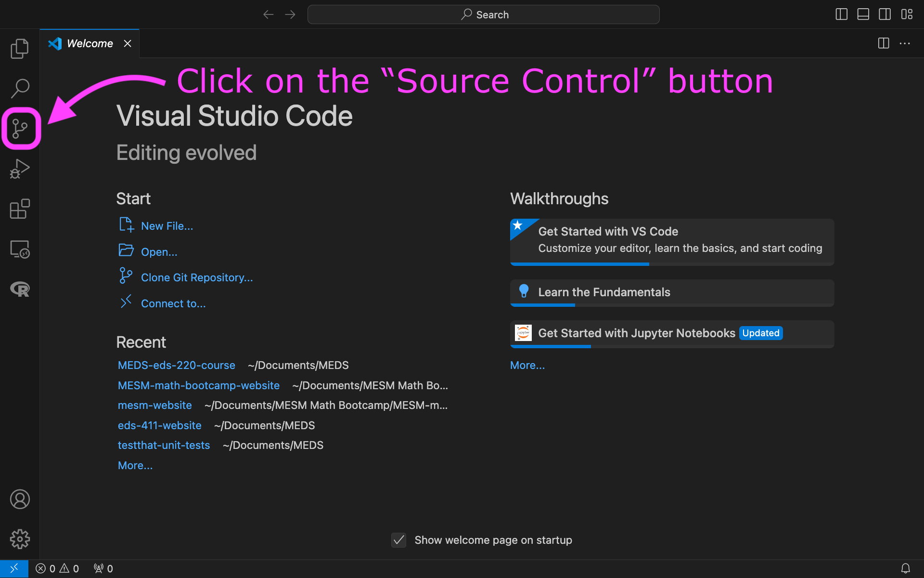Open the Extensions view

(20, 209)
